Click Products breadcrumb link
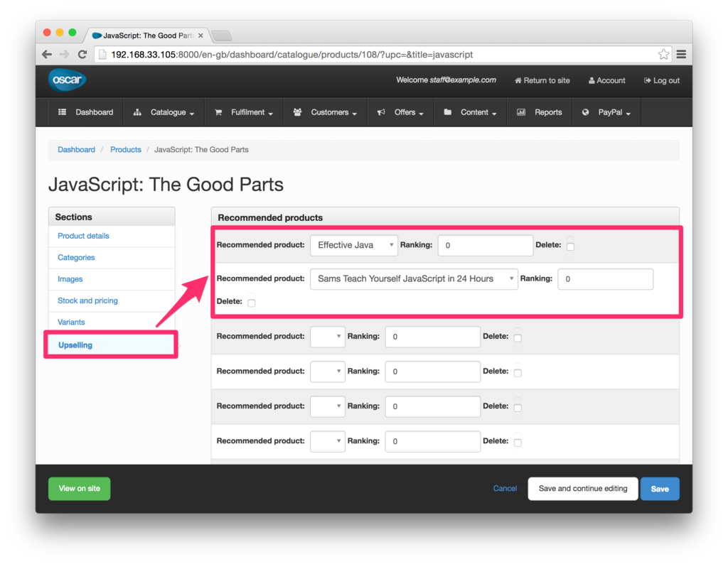 (x=125, y=149)
